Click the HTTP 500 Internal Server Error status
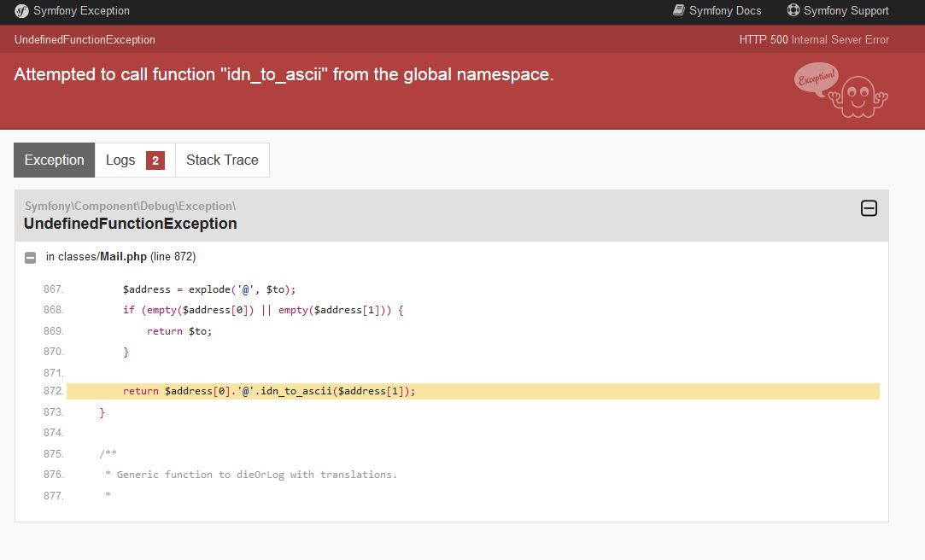 pyautogui.click(x=813, y=40)
